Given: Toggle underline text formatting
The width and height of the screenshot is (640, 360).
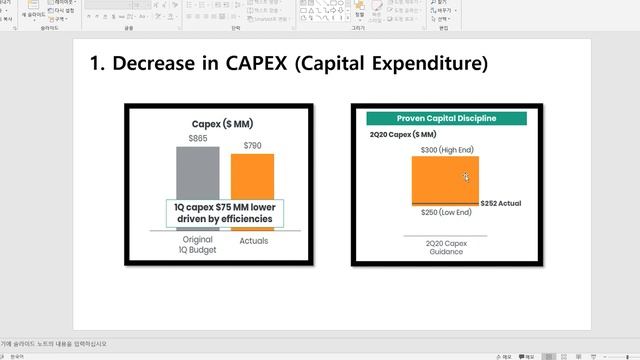Looking at the screenshot, I should click(x=105, y=17).
